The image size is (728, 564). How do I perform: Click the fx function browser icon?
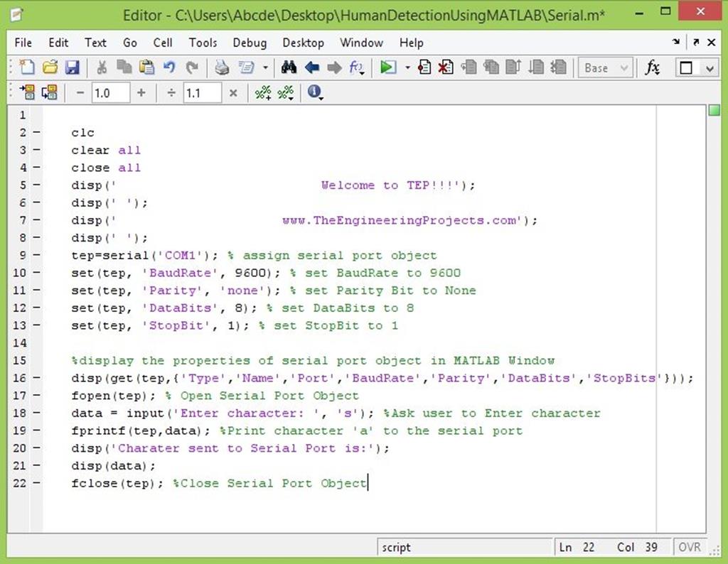652,67
